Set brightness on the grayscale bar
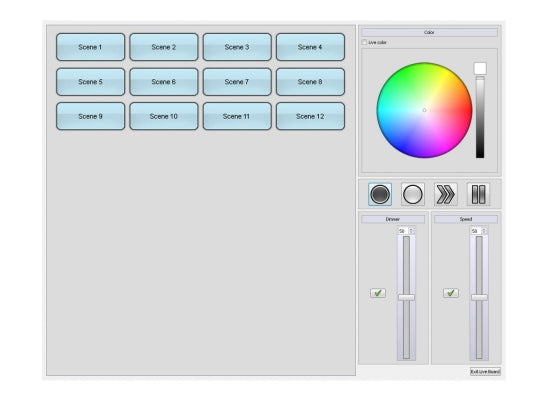The height and width of the screenshot is (400, 550). point(480,117)
